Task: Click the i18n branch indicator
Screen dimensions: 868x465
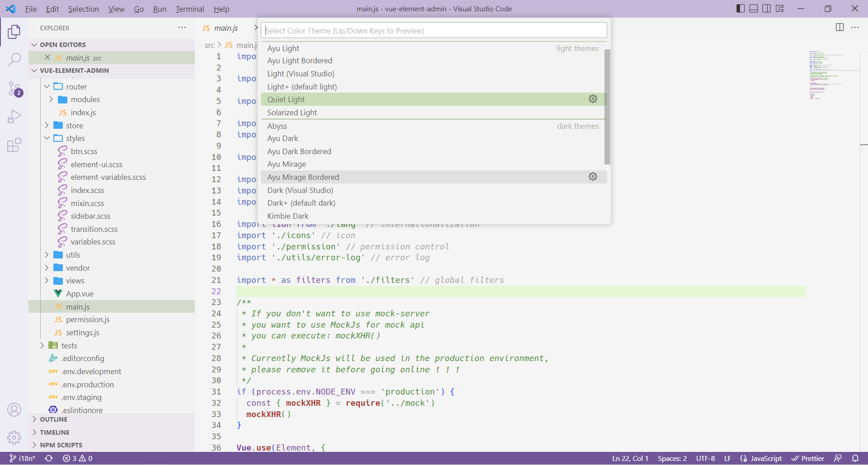Action: click(x=23, y=458)
